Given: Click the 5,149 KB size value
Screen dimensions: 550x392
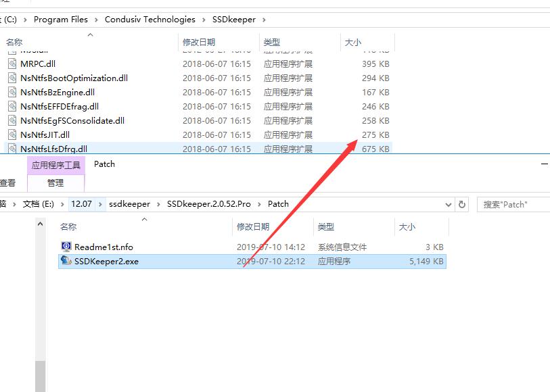Looking at the screenshot, I should pyautogui.click(x=426, y=262).
